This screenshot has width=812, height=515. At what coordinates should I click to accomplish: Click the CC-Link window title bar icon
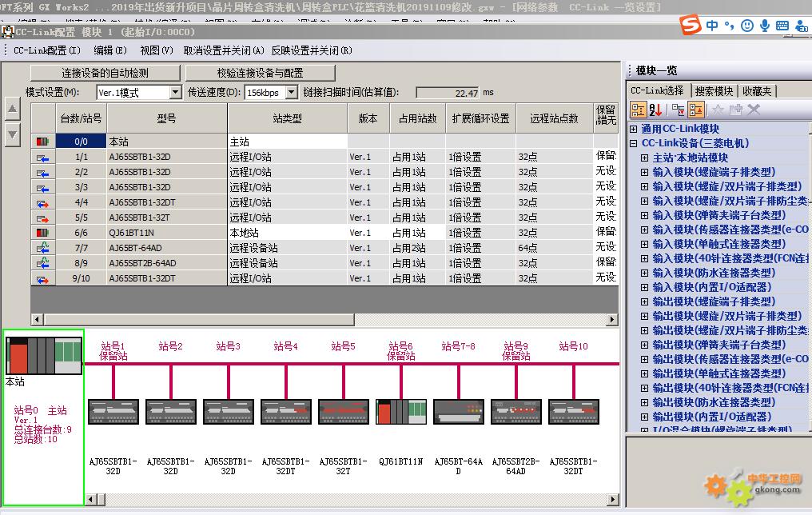[7, 32]
